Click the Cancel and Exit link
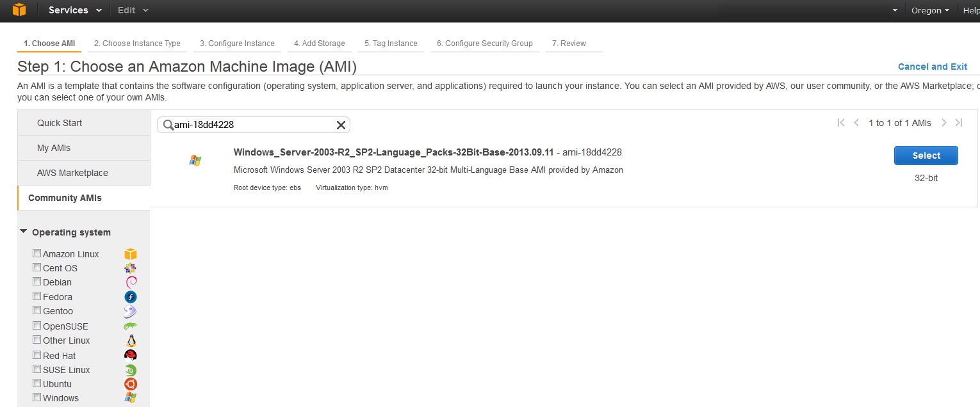 (933, 67)
